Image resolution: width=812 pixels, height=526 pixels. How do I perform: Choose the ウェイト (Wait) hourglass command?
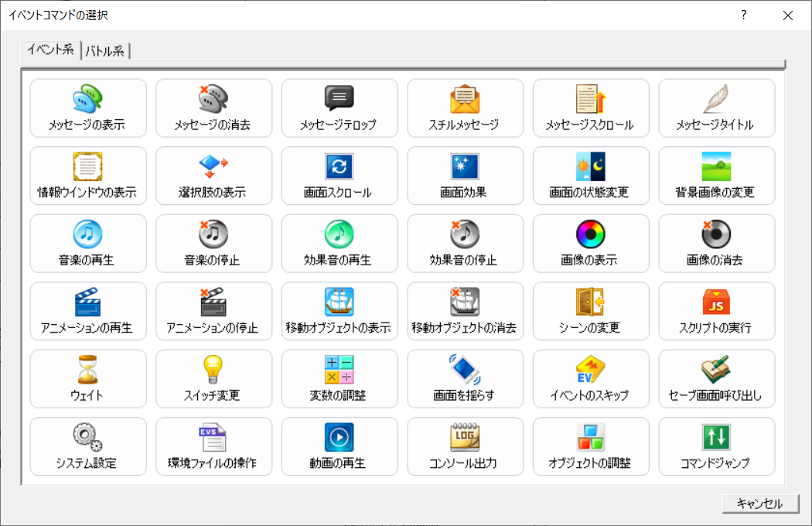tap(87, 378)
